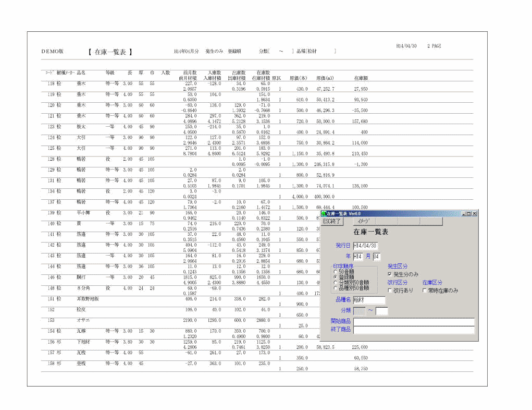The width and height of the screenshot is (532, 410).
Task: Click the 2 PAGE indicator in report header
Action: point(434,46)
